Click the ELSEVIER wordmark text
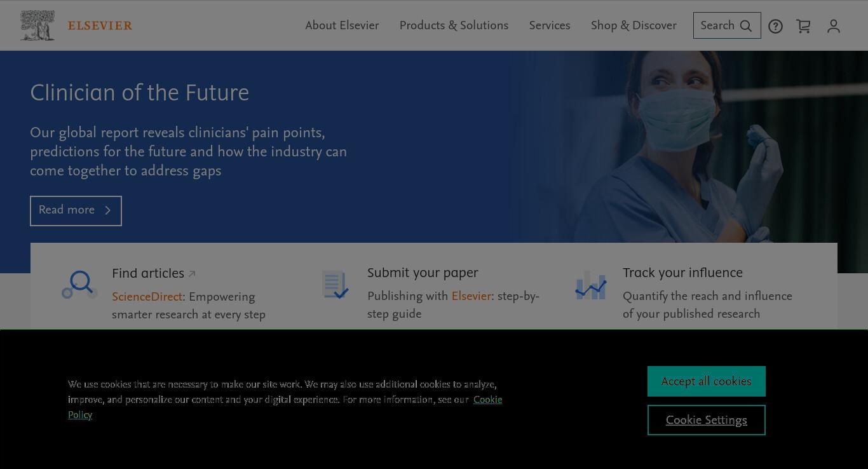Screen dimensions: 868x469 click(x=100, y=25)
